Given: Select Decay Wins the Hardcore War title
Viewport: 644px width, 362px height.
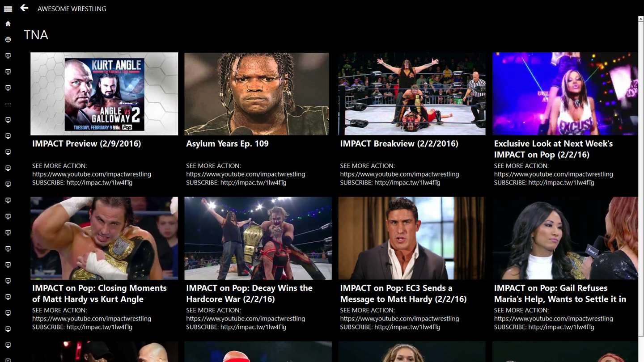Looking at the screenshot, I should [x=250, y=294].
